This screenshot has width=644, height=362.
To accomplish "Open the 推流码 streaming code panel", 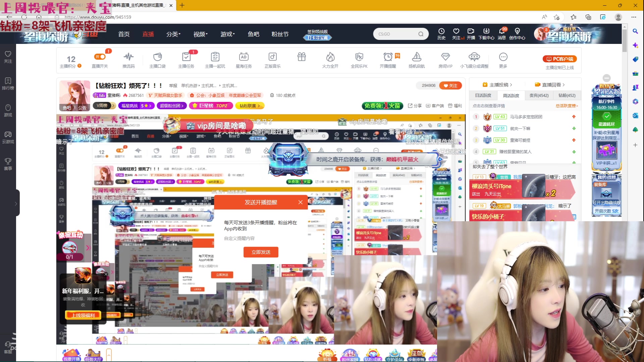I will [x=128, y=60].
